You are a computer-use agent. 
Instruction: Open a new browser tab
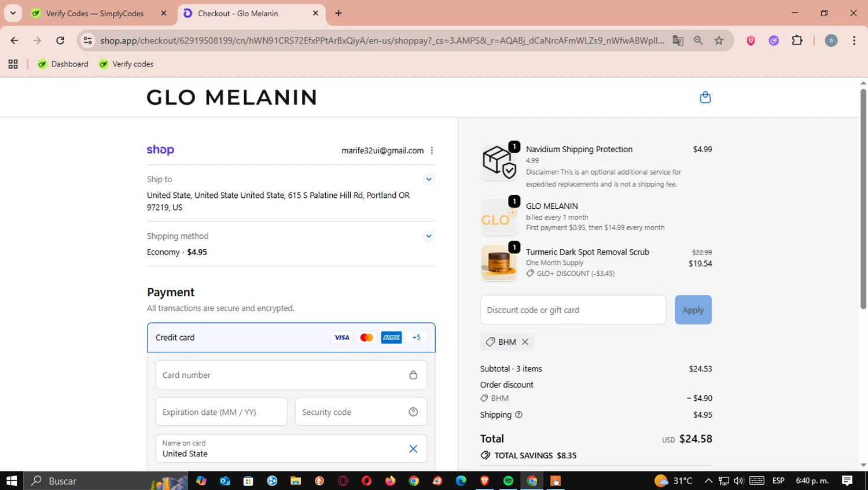click(339, 13)
